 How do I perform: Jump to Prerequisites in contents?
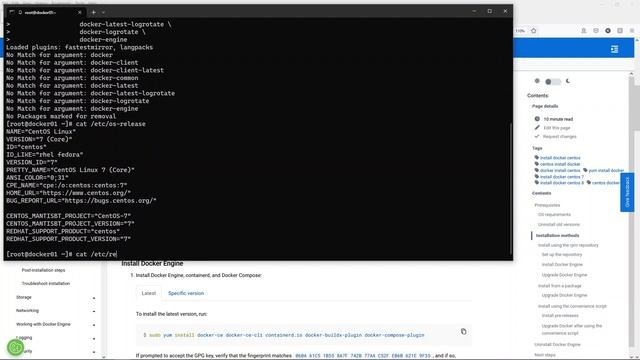[547, 205]
